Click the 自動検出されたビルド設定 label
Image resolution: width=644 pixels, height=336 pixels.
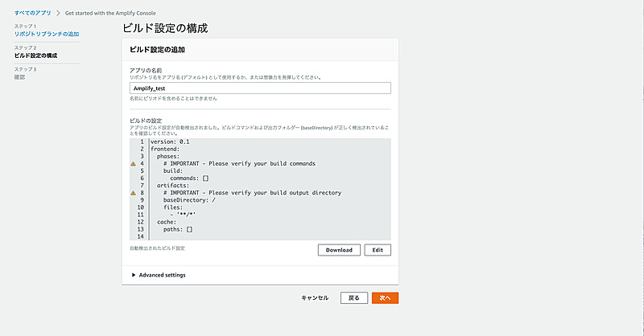tap(157, 248)
